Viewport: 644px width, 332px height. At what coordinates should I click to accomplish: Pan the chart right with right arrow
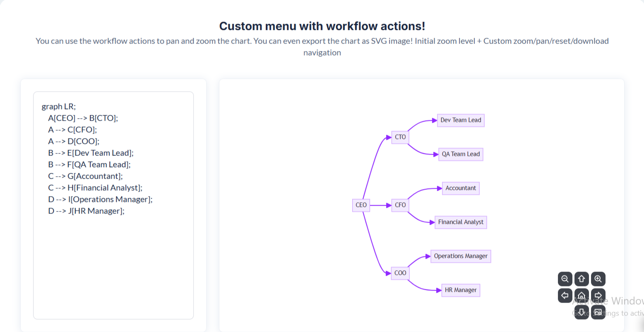point(598,296)
